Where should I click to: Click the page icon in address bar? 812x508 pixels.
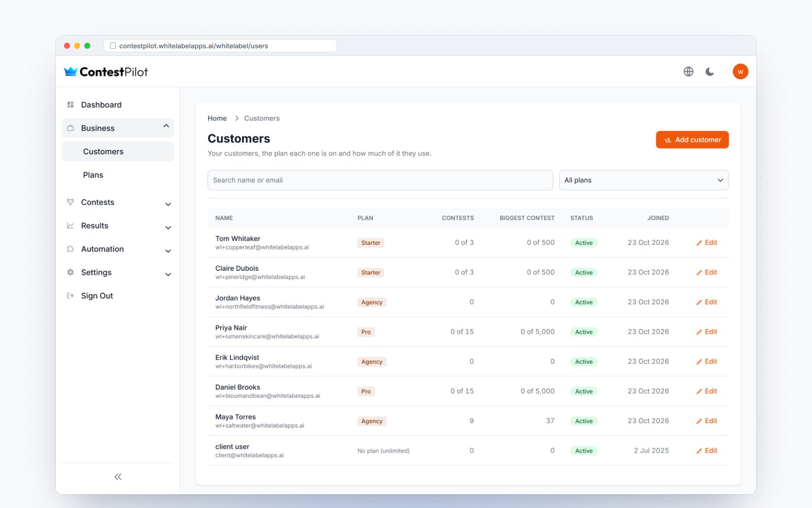click(x=113, y=46)
